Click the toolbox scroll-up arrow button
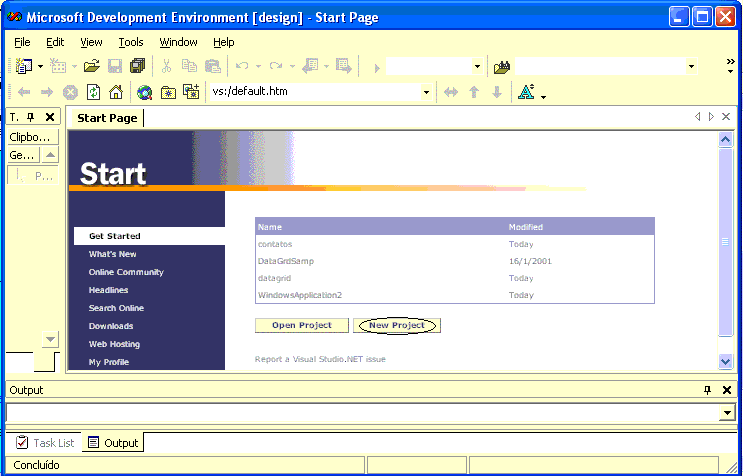 50,155
